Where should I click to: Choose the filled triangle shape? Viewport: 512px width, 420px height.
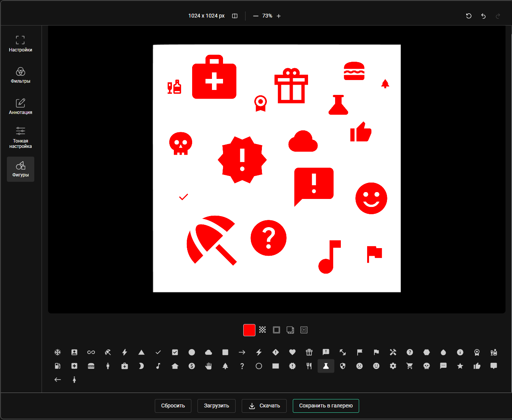click(141, 352)
